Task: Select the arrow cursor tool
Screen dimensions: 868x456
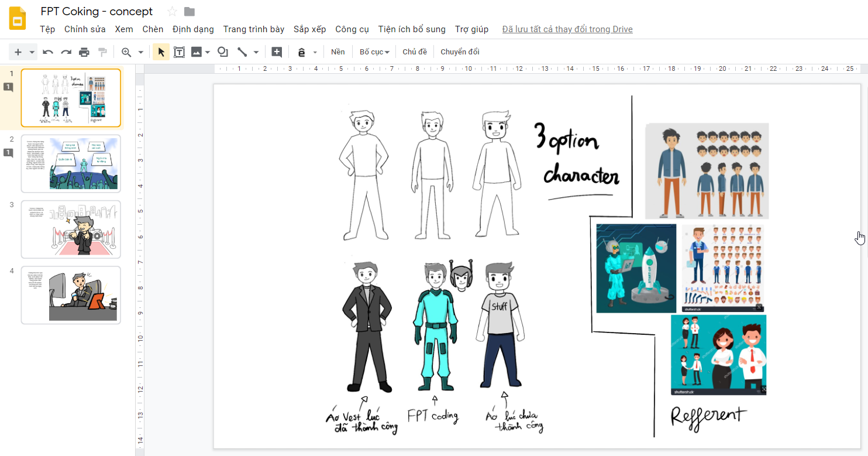Action: coord(161,52)
